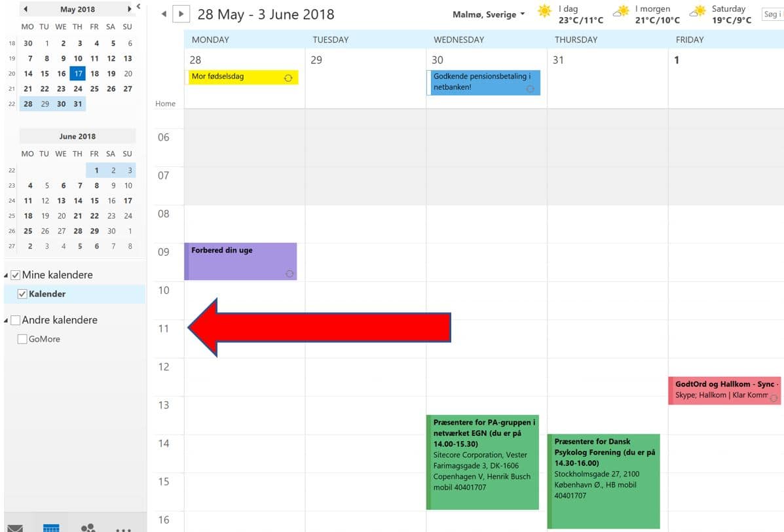The width and height of the screenshot is (784, 532).
Task: Tick the Andre kalendere group checkbox
Action: coord(15,320)
